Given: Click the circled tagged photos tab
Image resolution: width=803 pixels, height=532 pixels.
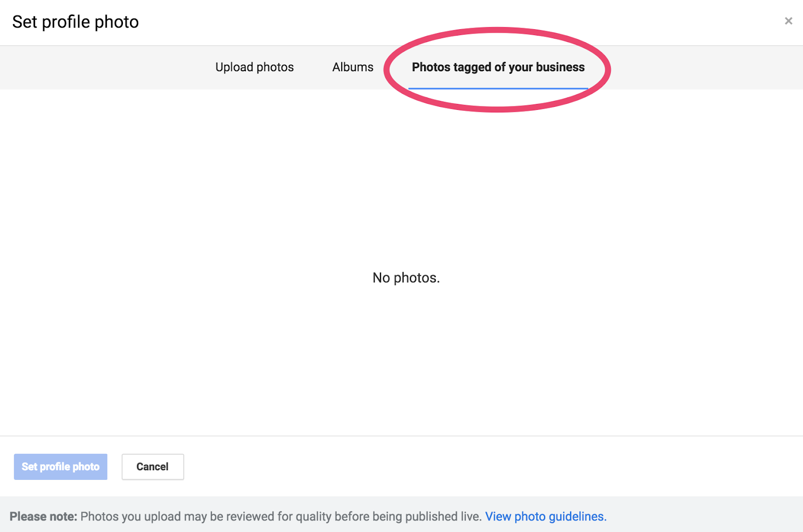Looking at the screenshot, I should [x=498, y=67].
